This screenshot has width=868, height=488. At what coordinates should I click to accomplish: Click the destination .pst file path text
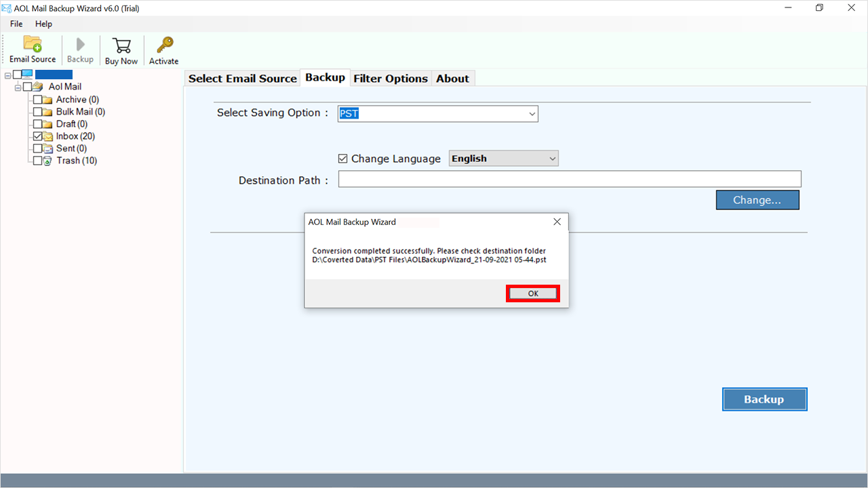[429, 260]
